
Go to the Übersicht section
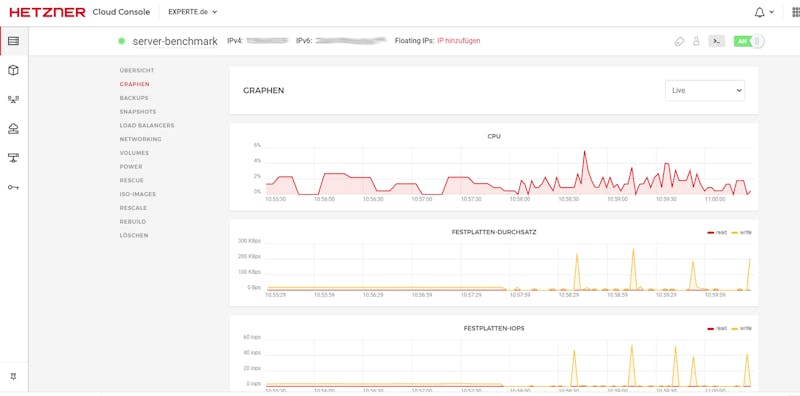(137, 70)
